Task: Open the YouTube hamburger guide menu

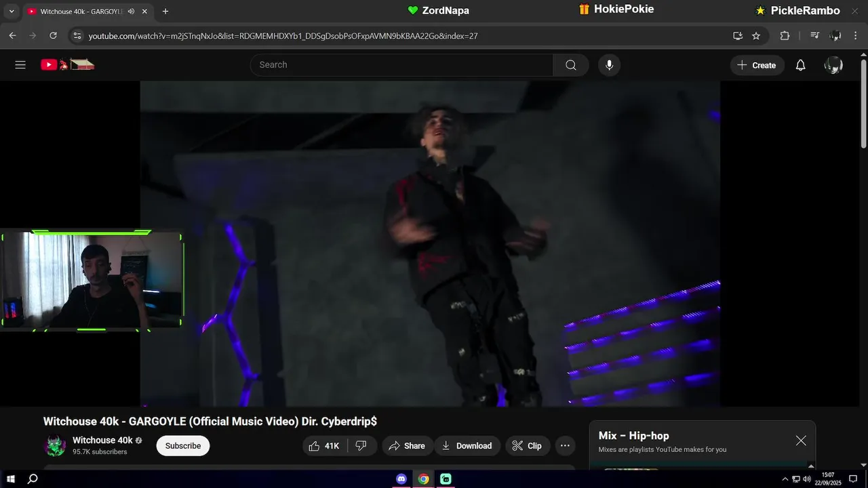Action: pos(20,65)
